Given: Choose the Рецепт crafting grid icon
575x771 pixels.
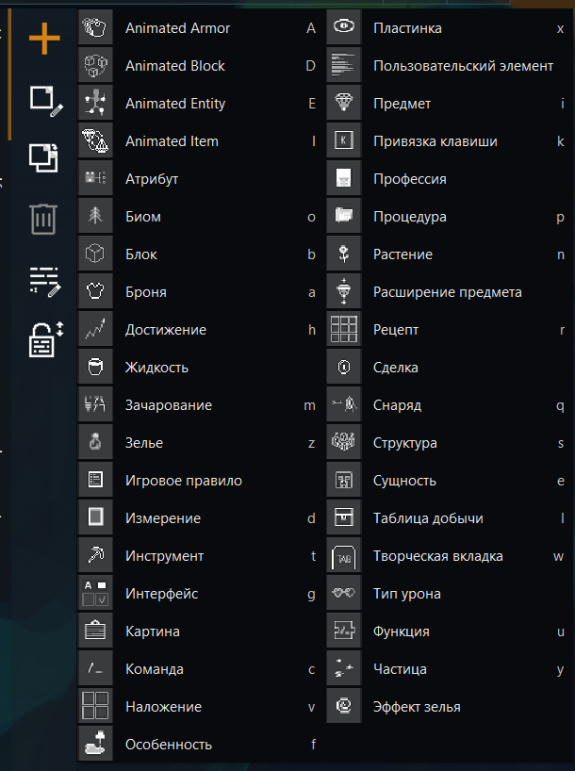Looking at the screenshot, I should [x=343, y=329].
